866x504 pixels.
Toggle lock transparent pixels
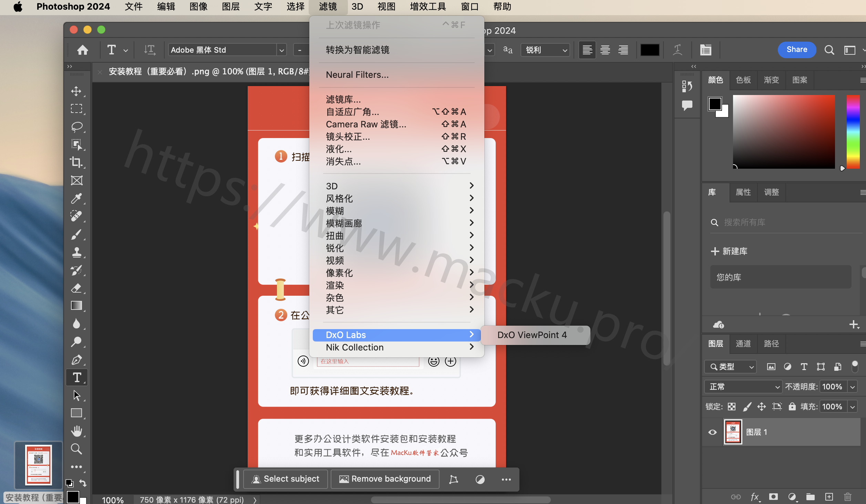coord(732,407)
